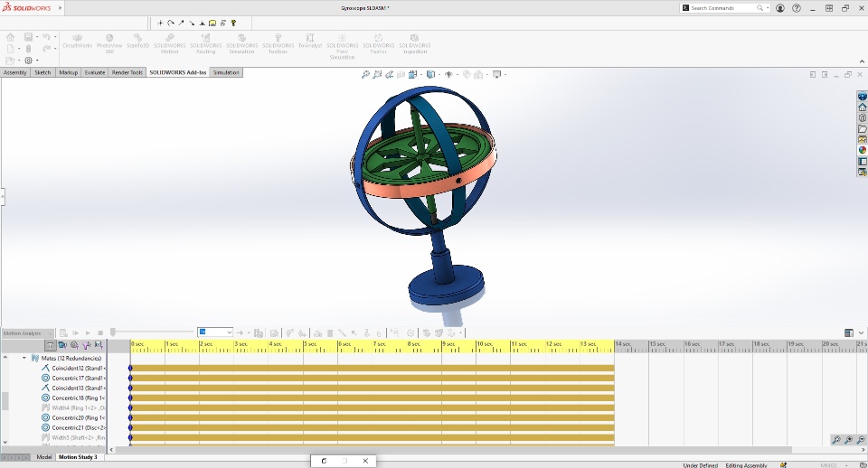868x468 pixels.
Task: Click the Zoom to Fit magnifier icon
Action: click(365, 75)
